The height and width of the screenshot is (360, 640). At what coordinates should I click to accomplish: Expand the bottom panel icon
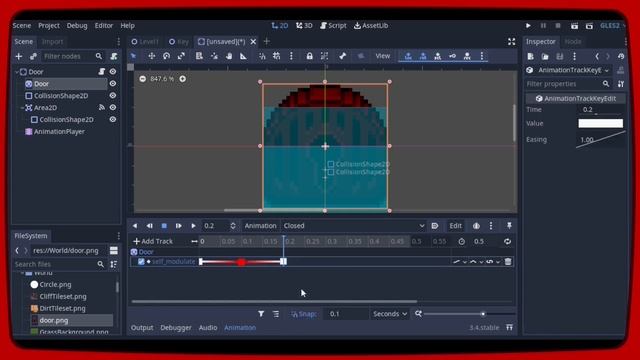509,327
